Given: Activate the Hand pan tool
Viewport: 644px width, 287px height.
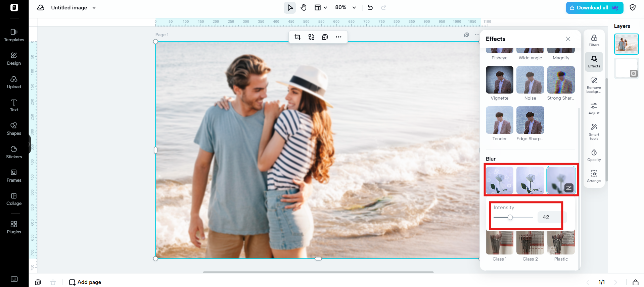Looking at the screenshot, I should pyautogui.click(x=304, y=7).
